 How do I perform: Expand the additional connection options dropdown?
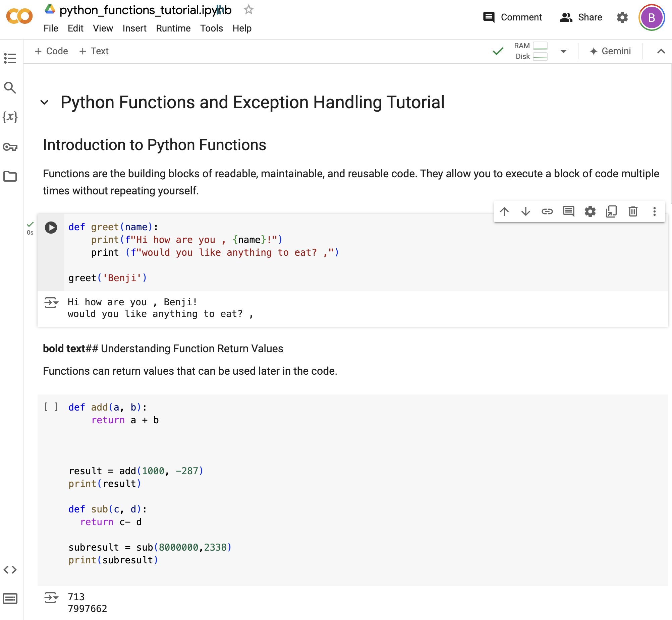click(563, 51)
